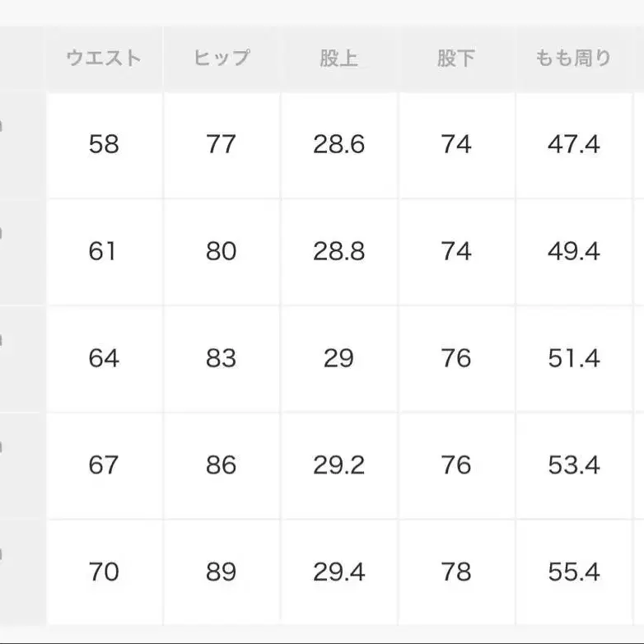Click the もも周り column header

click(x=573, y=58)
